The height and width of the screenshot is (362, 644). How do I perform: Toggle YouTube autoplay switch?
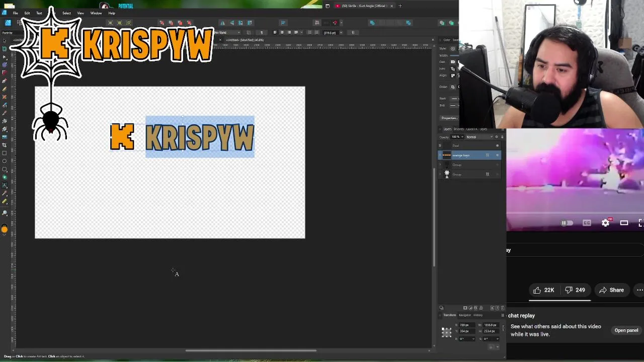(x=567, y=223)
